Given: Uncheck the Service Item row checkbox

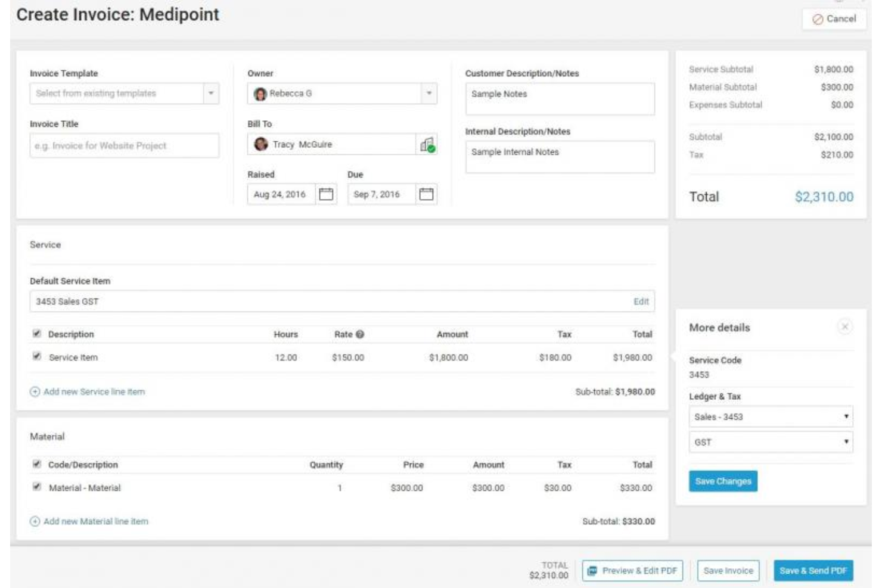Looking at the screenshot, I should (x=37, y=357).
